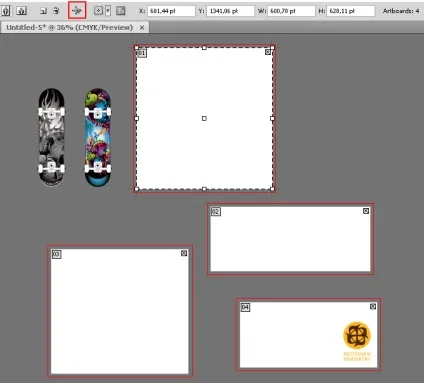The width and height of the screenshot is (424, 383).
Task: Click the Delete Artboard trash icon
Action: (x=56, y=11)
